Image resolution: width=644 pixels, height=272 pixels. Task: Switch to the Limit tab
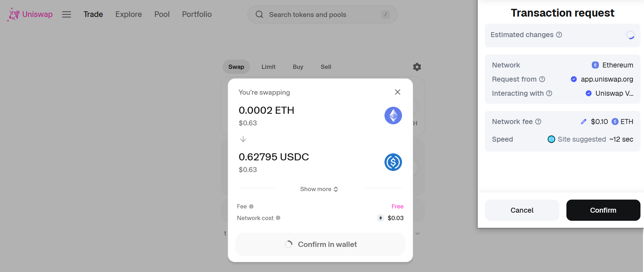click(268, 67)
